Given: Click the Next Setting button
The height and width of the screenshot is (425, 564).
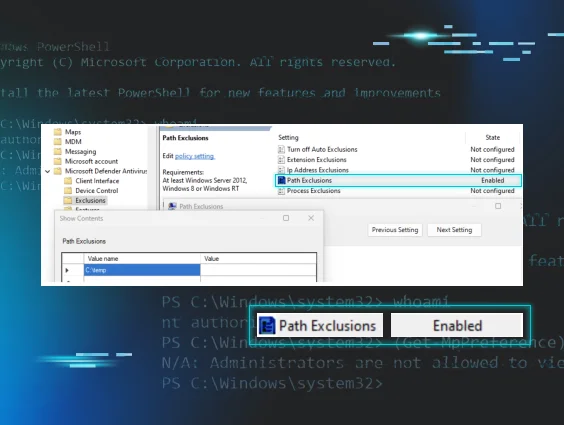Looking at the screenshot, I should 454,230.
